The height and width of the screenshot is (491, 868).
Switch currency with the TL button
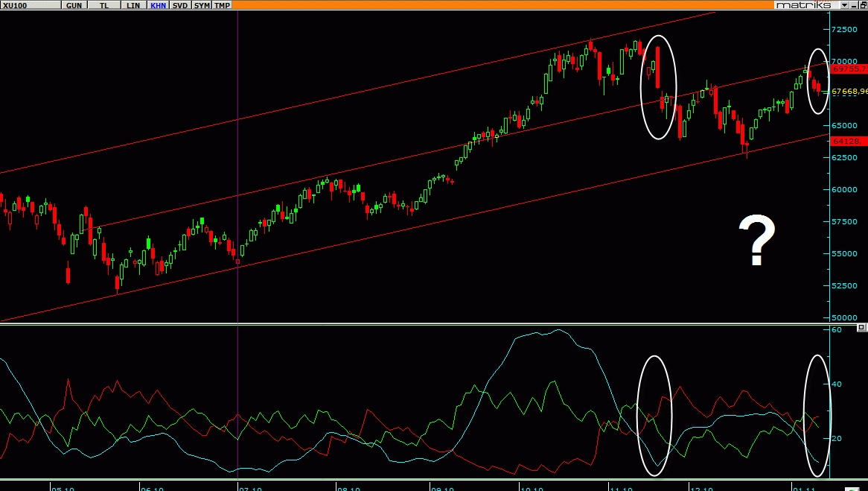click(104, 5)
